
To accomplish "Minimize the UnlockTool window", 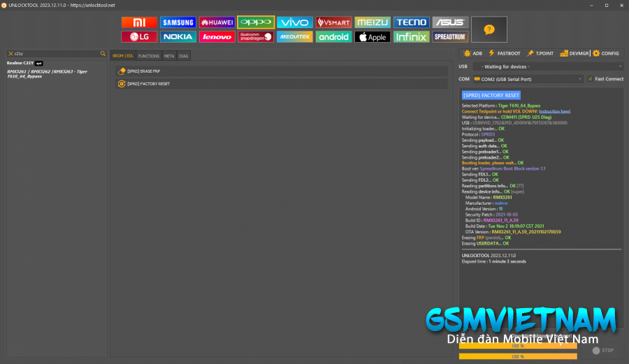I will pyautogui.click(x=591, y=5).
